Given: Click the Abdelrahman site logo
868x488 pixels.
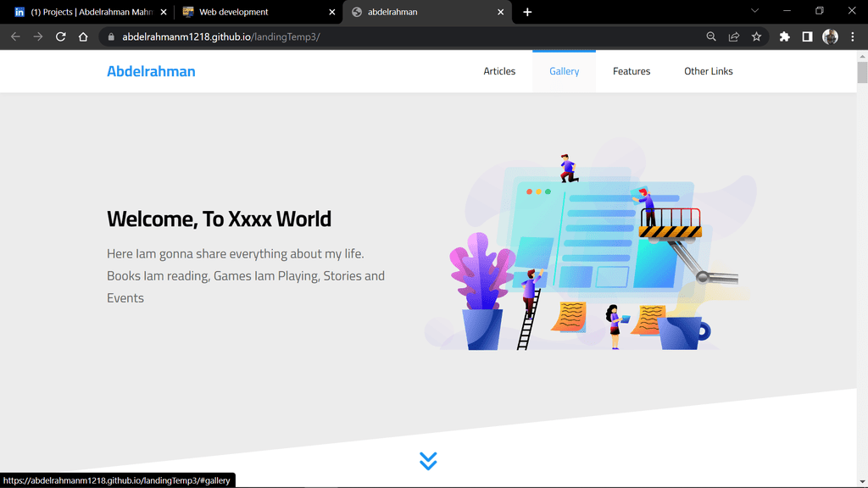Looking at the screenshot, I should tap(151, 71).
